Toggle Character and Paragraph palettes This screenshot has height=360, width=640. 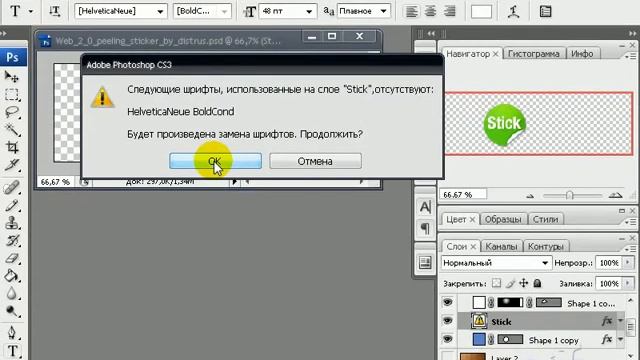click(x=545, y=11)
